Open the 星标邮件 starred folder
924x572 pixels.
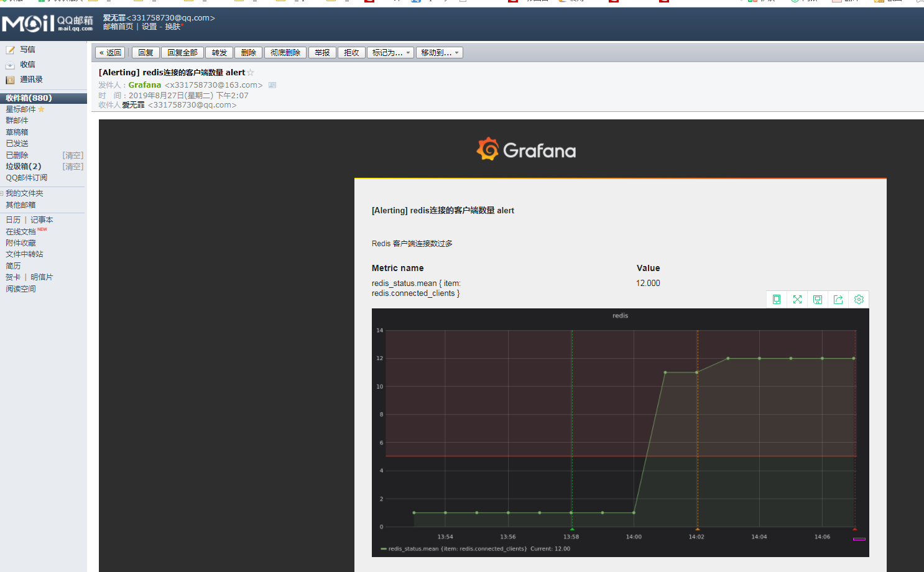point(21,109)
